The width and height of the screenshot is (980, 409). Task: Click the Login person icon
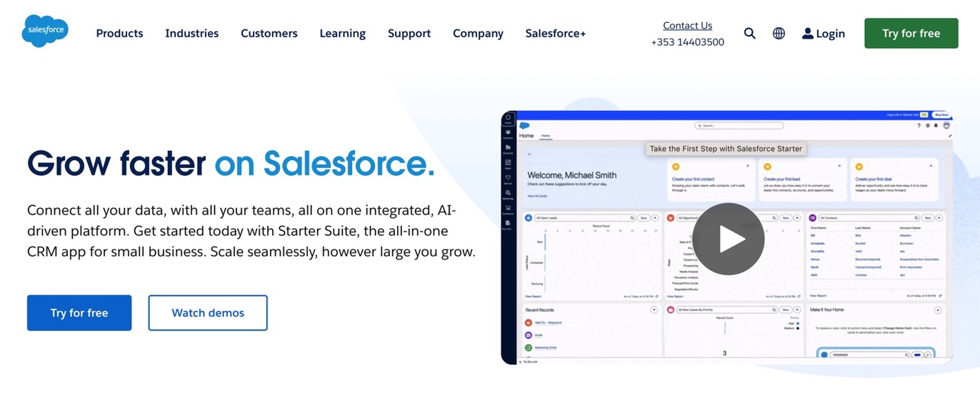point(808,34)
